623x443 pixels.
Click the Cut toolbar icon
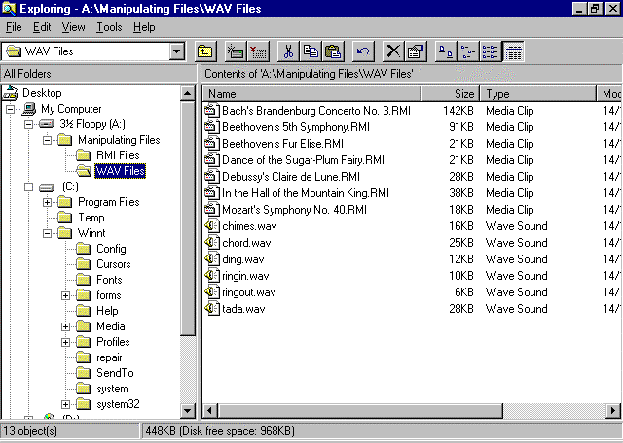(x=289, y=51)
